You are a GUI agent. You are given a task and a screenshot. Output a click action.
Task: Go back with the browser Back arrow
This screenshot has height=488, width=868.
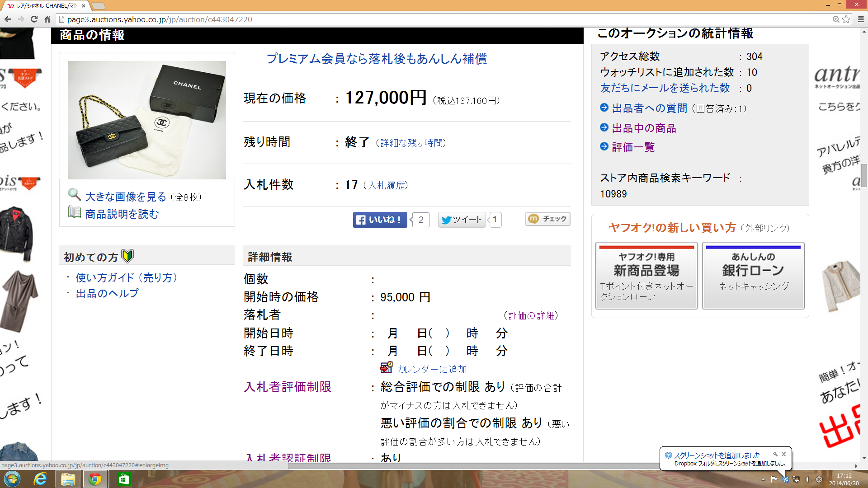(x=8, y=19)
